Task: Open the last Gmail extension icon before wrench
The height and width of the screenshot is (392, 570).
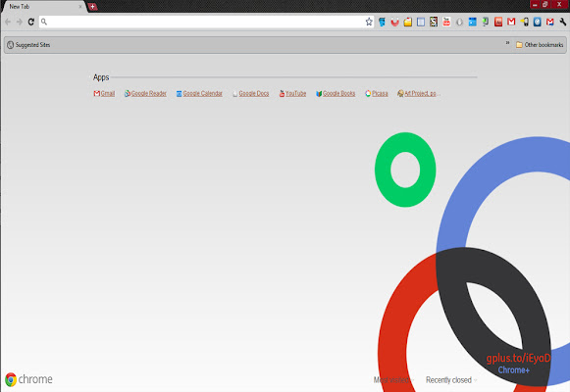Action: tap(550, 23)
